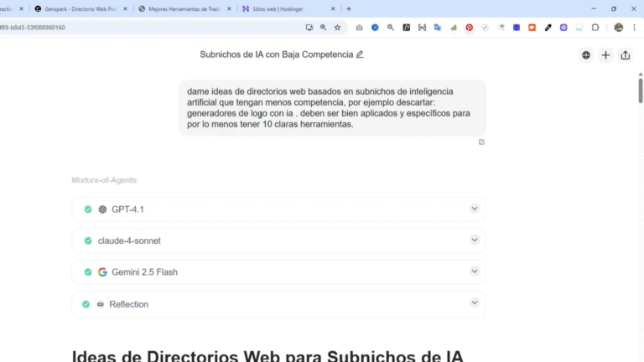644x362 pixels.
Task: Click the GPT-4.1 model row label
Action: click(x=127, y=209)
